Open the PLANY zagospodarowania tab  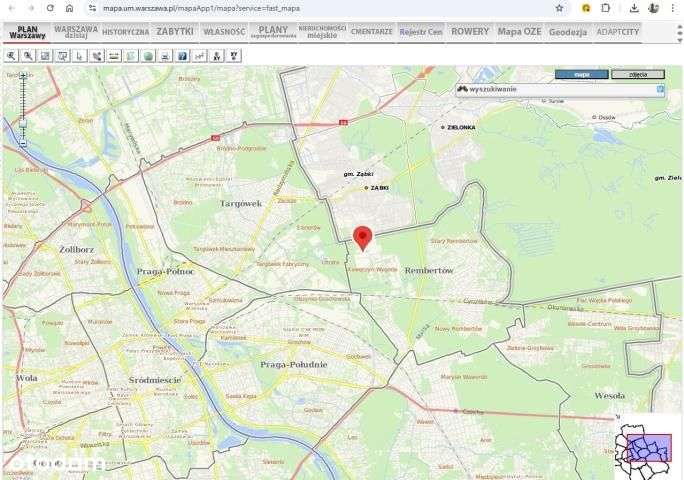274,32
